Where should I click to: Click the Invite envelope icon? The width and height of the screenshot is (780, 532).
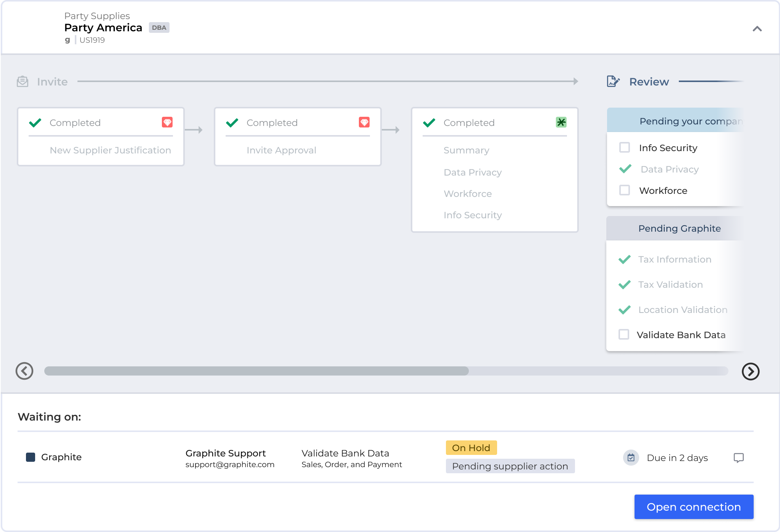click(22, 81)
